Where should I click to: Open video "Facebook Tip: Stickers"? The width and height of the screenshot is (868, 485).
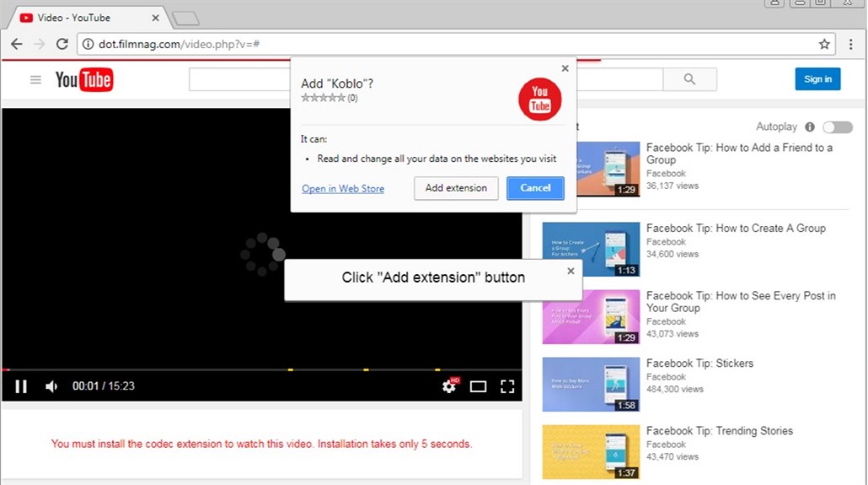(699, 364)
